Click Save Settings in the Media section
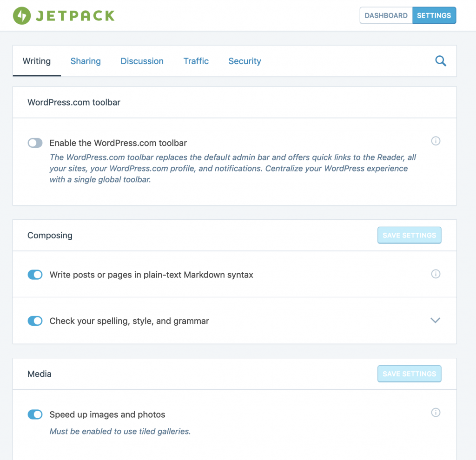The width and height of the screenshot is (476, 460). point(409,374)
